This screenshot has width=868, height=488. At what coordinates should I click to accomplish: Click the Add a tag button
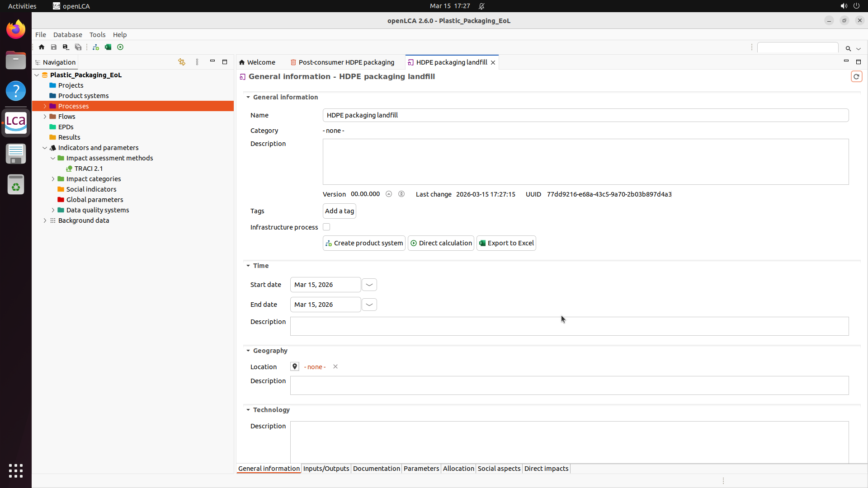[339, 211]
